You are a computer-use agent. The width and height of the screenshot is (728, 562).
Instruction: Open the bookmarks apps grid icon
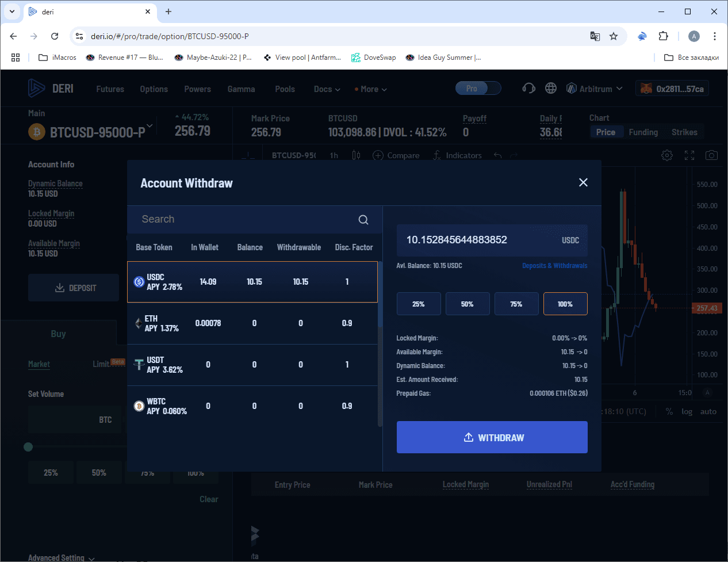(x=16, y=58)
